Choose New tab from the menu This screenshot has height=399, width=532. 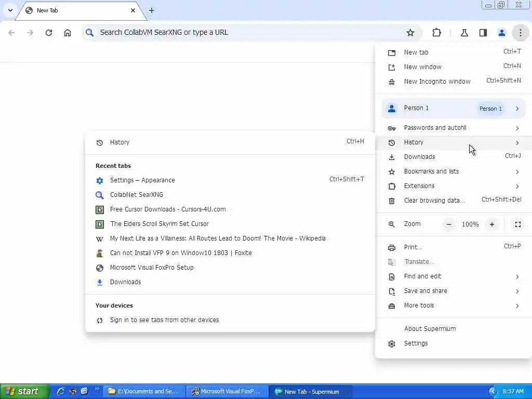(454, 52)
